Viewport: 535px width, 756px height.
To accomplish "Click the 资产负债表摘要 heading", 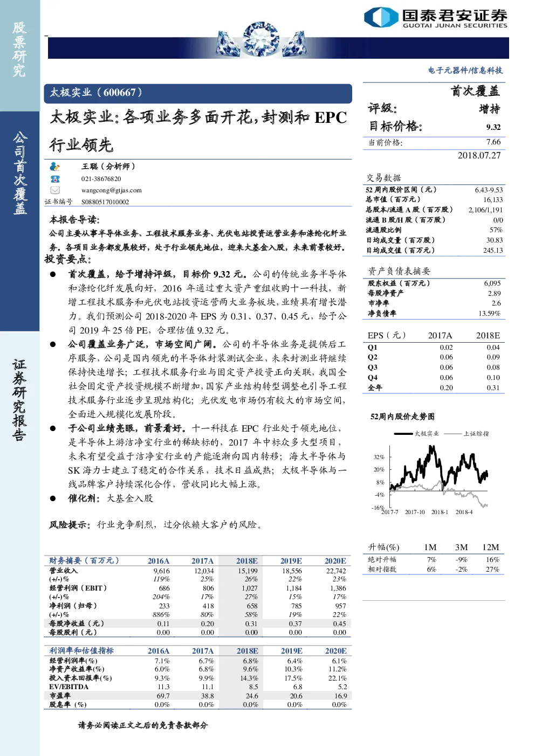I will [x=399, y=271].
